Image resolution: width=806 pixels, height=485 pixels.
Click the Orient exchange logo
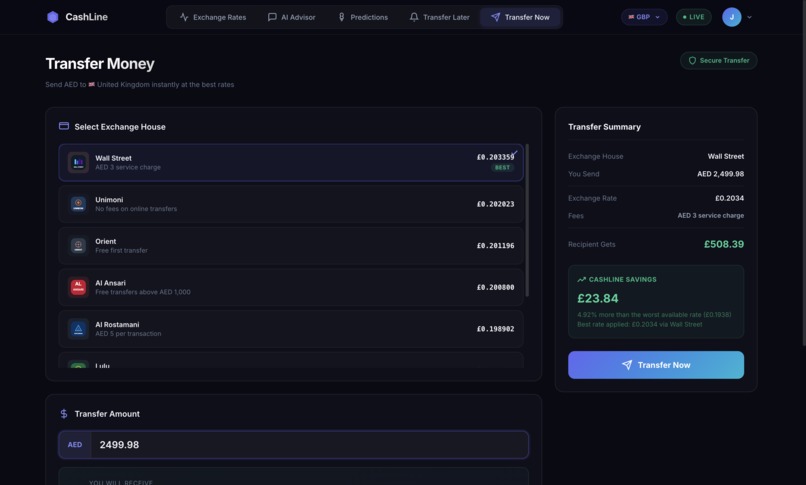pos(78,246)
